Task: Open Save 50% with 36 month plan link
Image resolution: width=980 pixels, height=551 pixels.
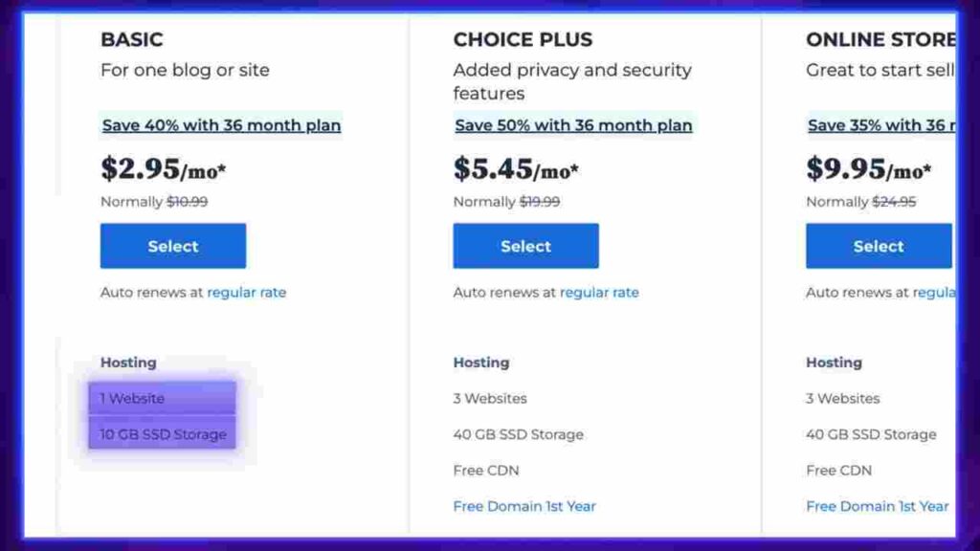Action: click(x=574, y=125)
